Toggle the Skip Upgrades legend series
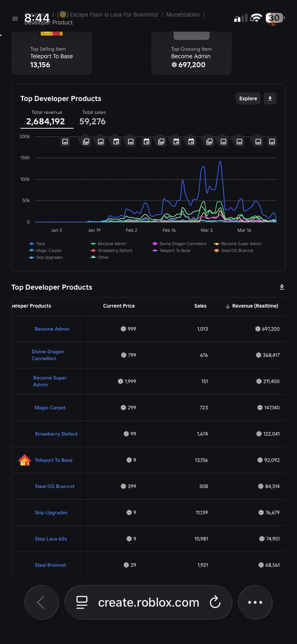The width and height of the screenshot is (297, 644). [x=45, y=258]
